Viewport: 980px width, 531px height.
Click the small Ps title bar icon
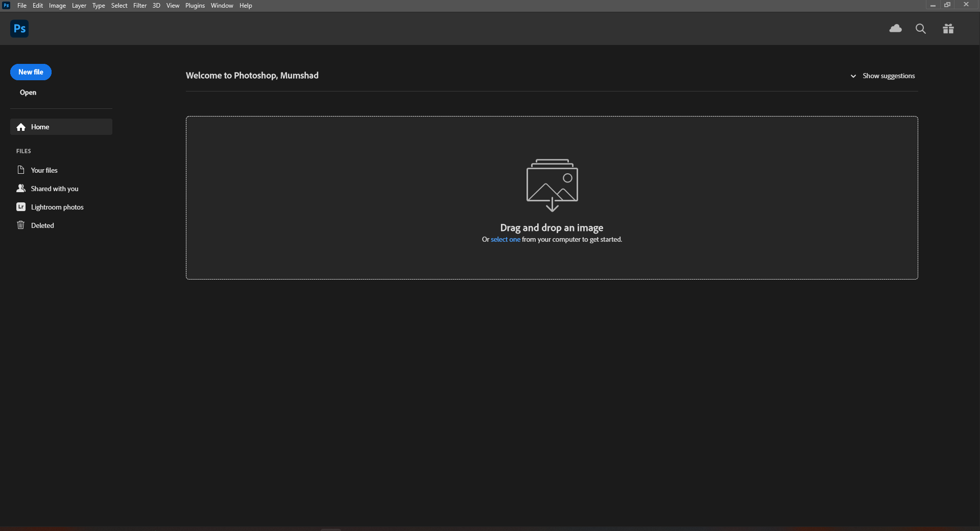pyautogui.click(x=6, y=5)
